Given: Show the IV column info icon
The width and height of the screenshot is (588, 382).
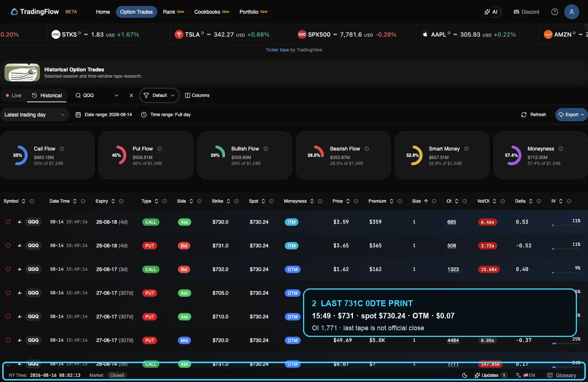Looking at the screenshot, I should pyautogui.click(x=569, y=201).
